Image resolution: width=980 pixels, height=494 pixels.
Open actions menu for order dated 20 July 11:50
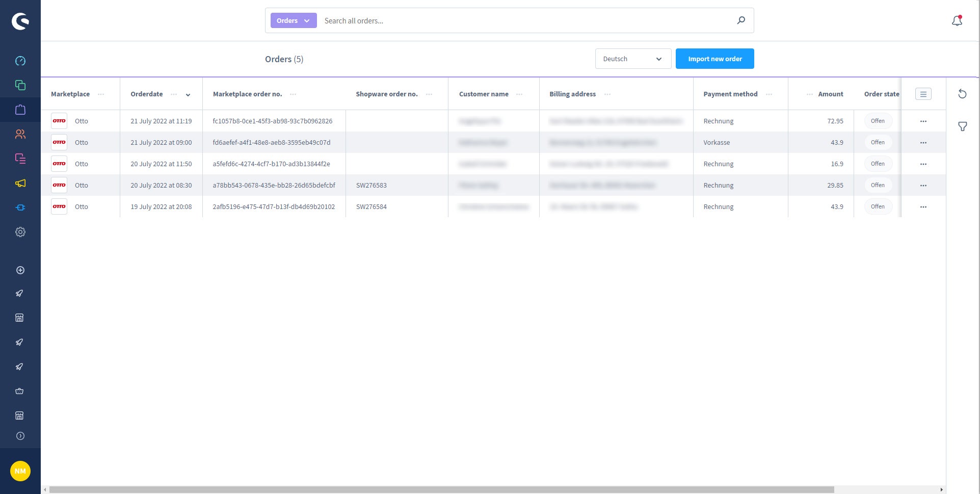coord(923,164)
